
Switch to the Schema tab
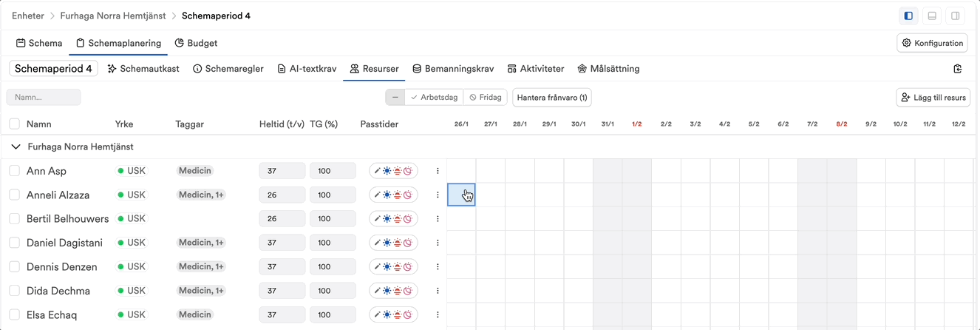(39, 43)
